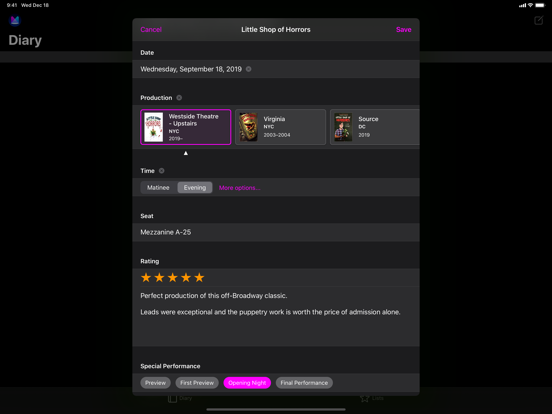Select the Matinee time option
The width and height of the screenshot is (552, 414).
158,188
